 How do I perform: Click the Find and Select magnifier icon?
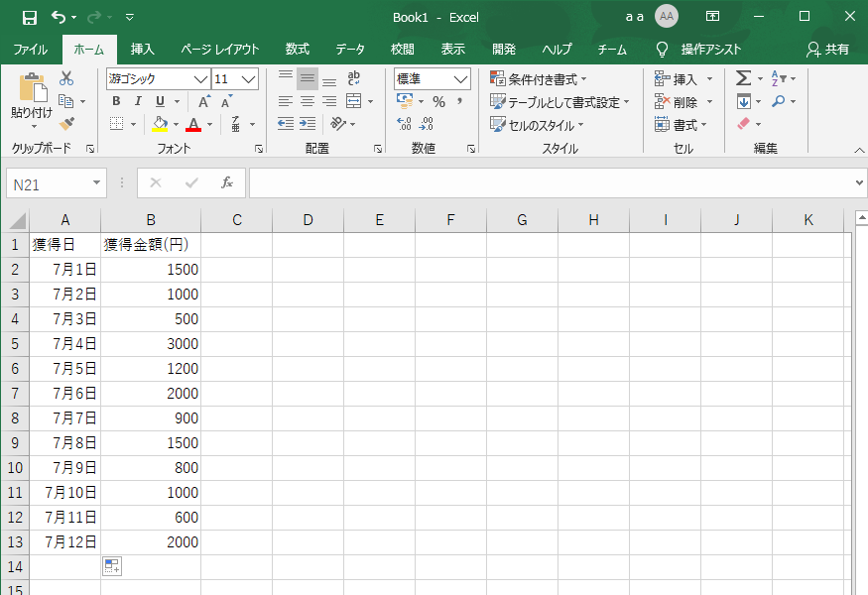tap(779, 101)
